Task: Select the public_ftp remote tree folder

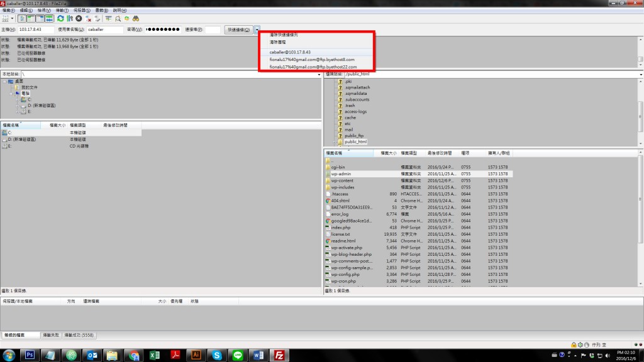Action: coord(354,136)
